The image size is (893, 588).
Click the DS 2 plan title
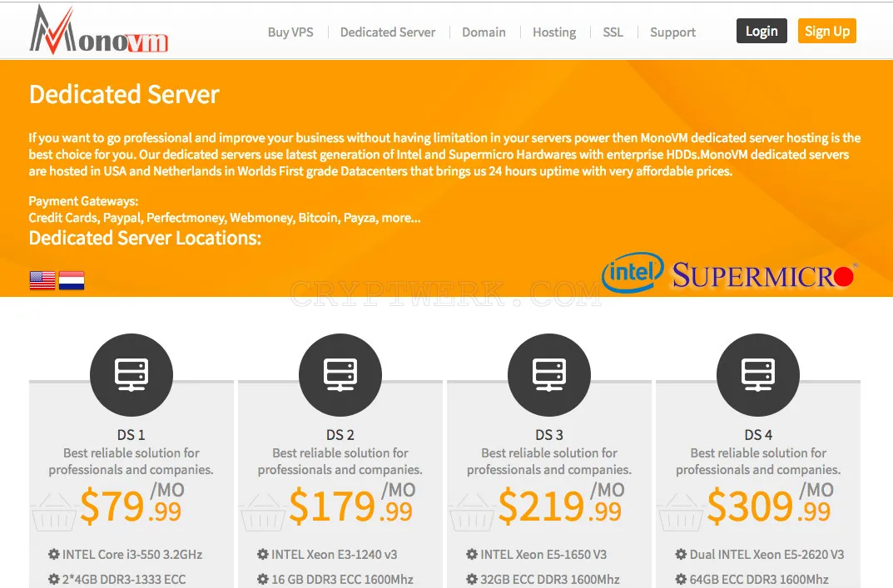(x=340, y=435)
